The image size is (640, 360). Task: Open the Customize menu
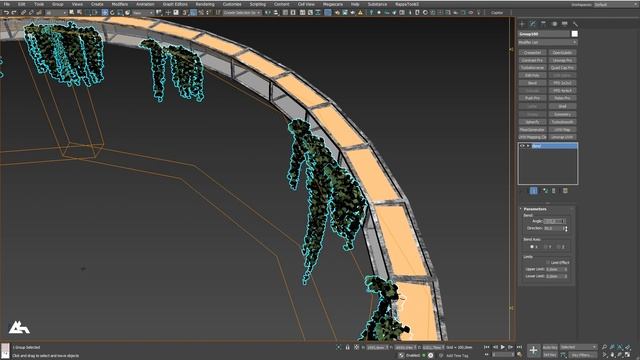pyautogui.click(x=232, y=4)
